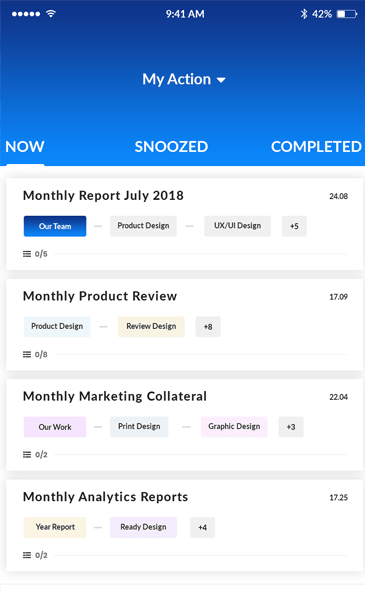365x593 pixels.
Task: Expand the +5 tags in Monthly Report
Action: pyautogui.click(x=294, y=226)
